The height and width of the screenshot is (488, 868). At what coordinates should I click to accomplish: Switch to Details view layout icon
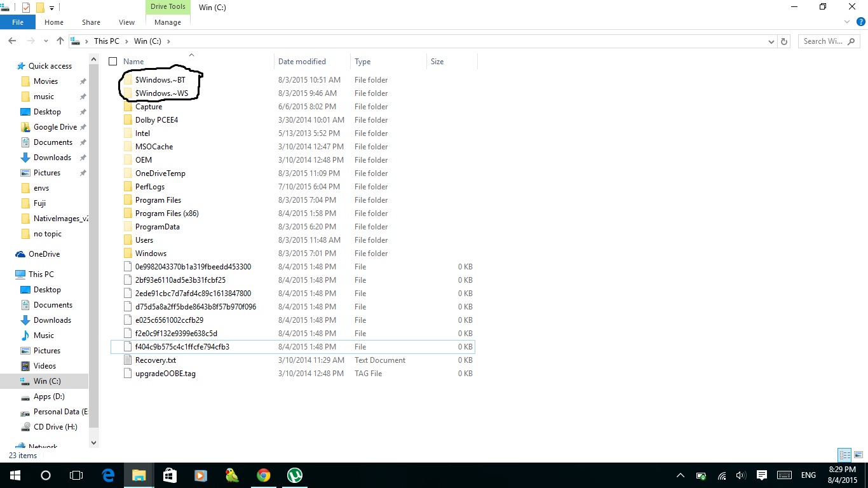tap(844, 455)
